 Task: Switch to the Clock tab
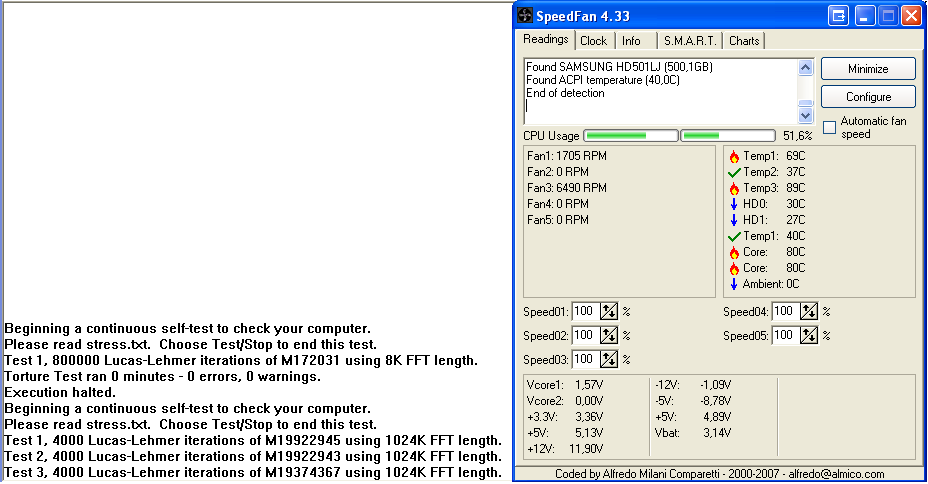594,41
